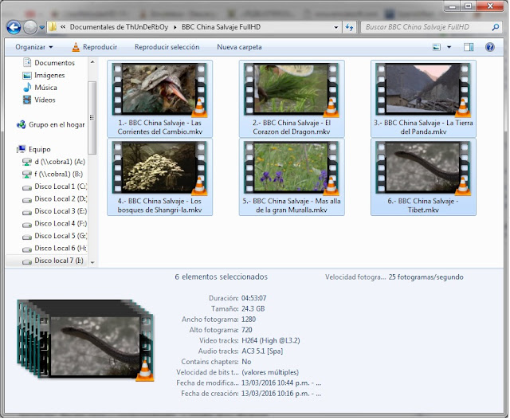Click the magnifier search icon
This screenshot has height=420, width=510.
tap(496, 27)
